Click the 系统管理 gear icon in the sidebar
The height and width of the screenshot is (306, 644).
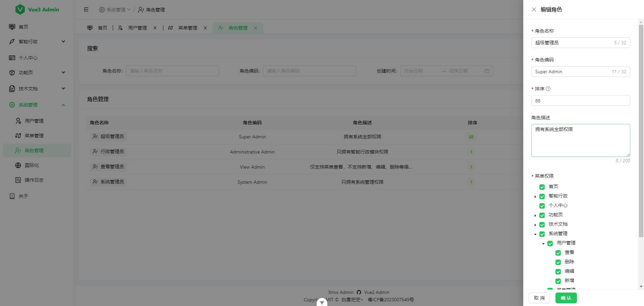tap(12, 105)
